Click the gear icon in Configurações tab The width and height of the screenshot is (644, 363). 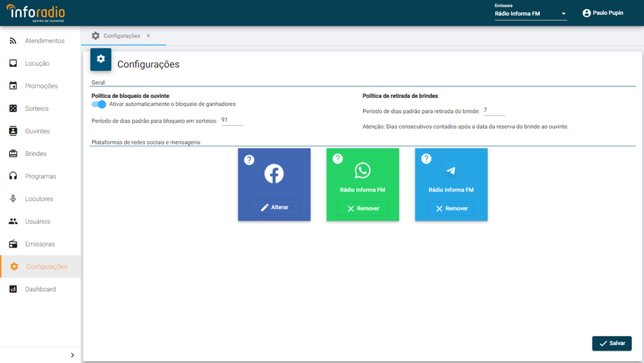96,35
